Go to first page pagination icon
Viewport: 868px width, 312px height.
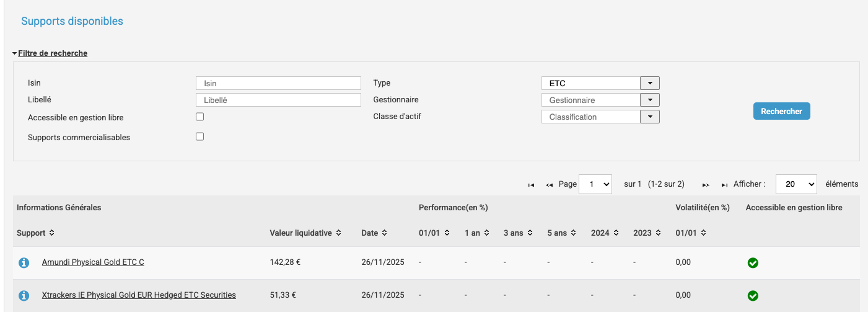pos(531,185)
